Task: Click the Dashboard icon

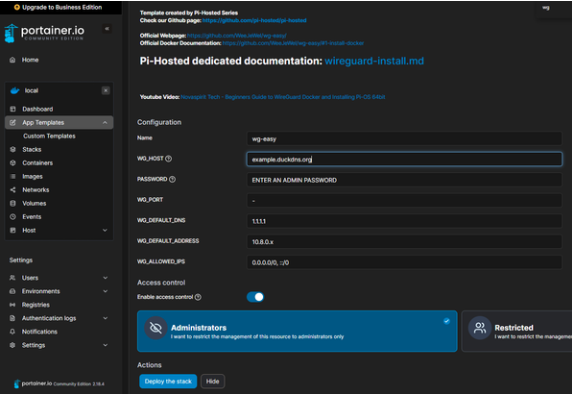Action: [13, 109]
